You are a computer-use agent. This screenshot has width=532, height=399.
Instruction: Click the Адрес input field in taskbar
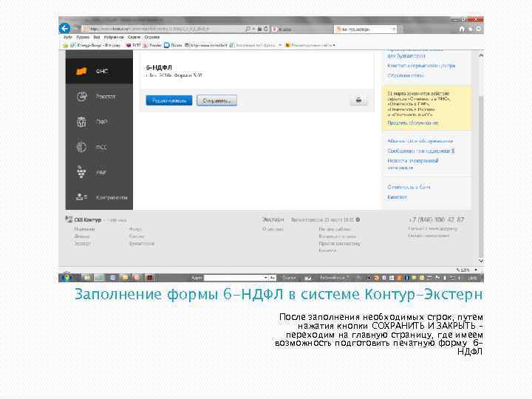point(234,278)
